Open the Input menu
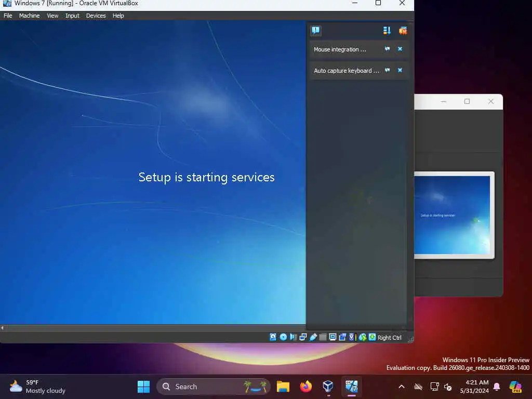Screen dimensions: 532x399 pos(72,16)
